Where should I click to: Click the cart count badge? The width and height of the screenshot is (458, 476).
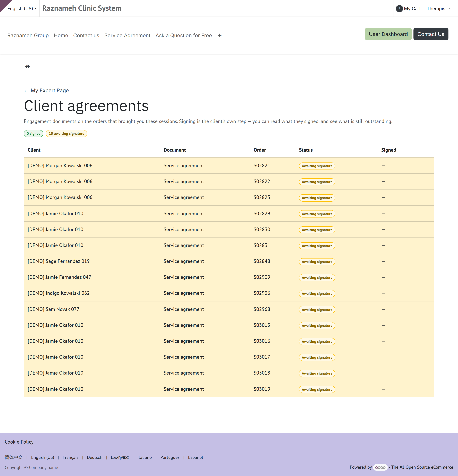pos(399,8)
